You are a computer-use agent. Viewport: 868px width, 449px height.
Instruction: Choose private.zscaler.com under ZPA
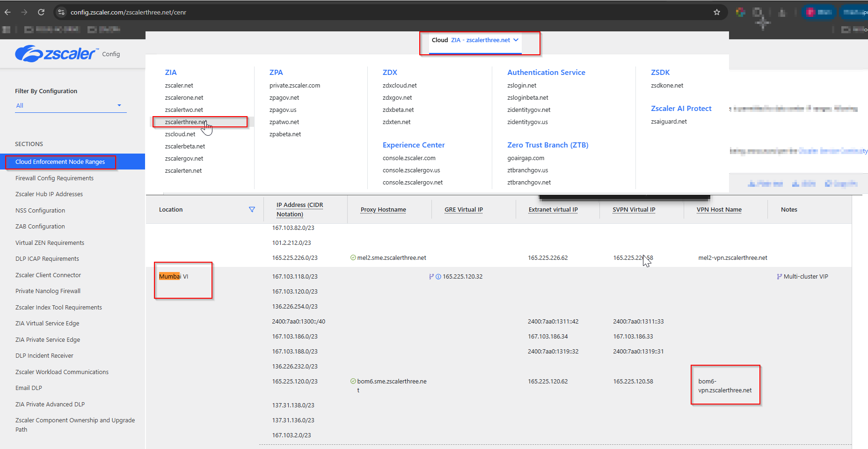pos(295,85)
